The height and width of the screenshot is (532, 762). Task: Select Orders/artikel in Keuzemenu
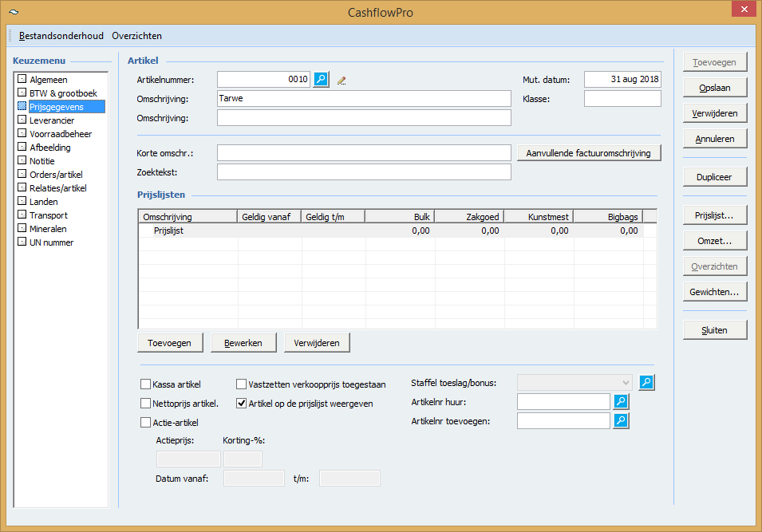pos(56,175)
